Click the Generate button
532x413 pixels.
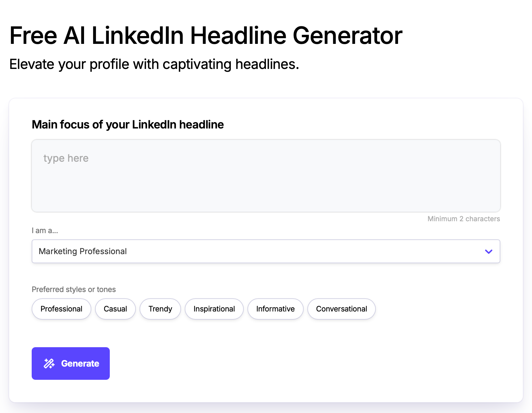[x=71, y=363]
